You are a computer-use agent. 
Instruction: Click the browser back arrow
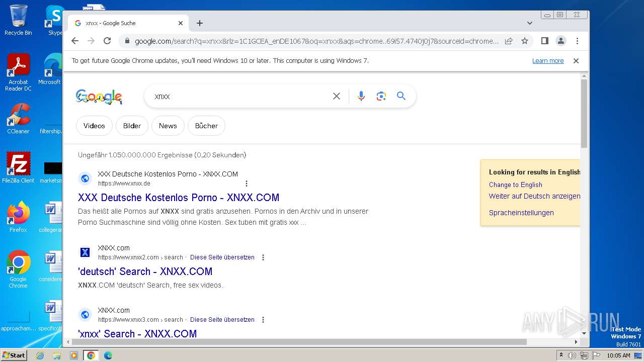[75, 41]
